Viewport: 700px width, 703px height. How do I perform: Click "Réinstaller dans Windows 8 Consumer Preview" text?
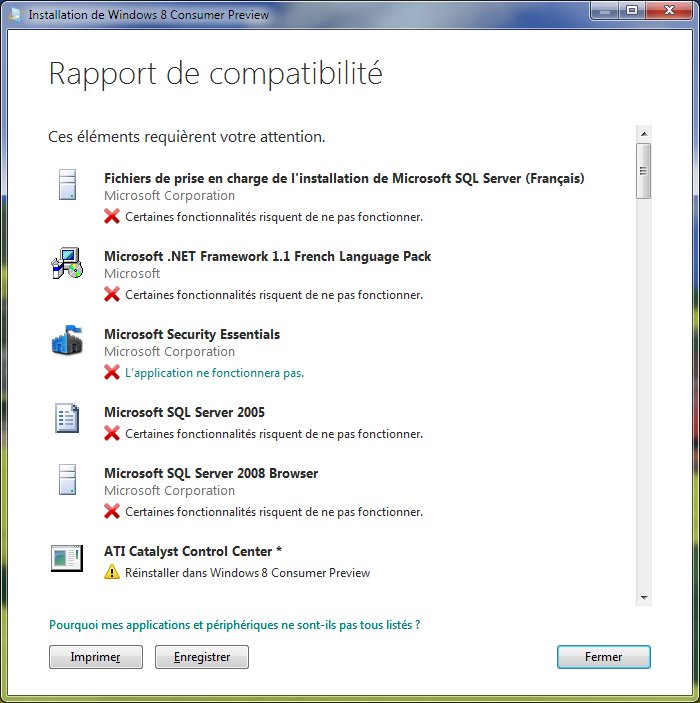[x=248, y=573]
